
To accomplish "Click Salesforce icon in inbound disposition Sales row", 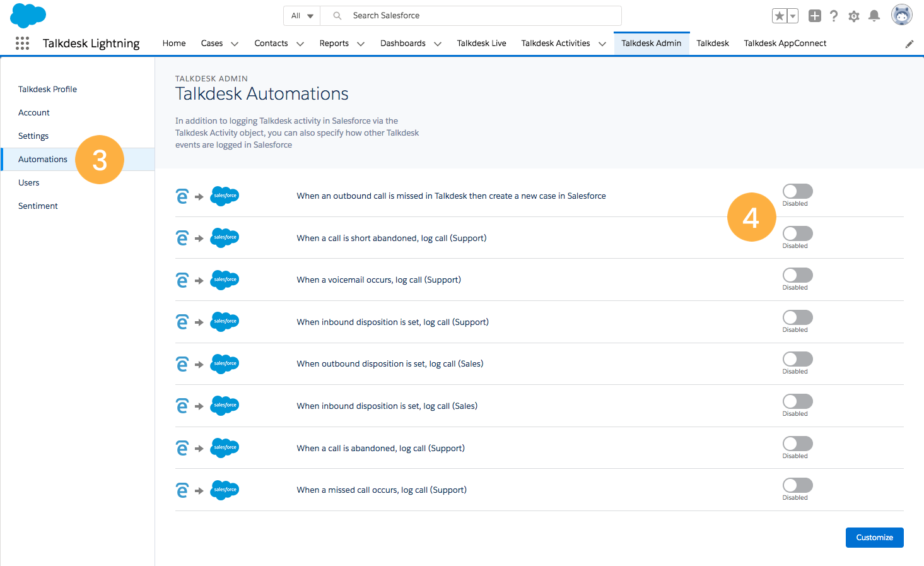I will point(225,406).
